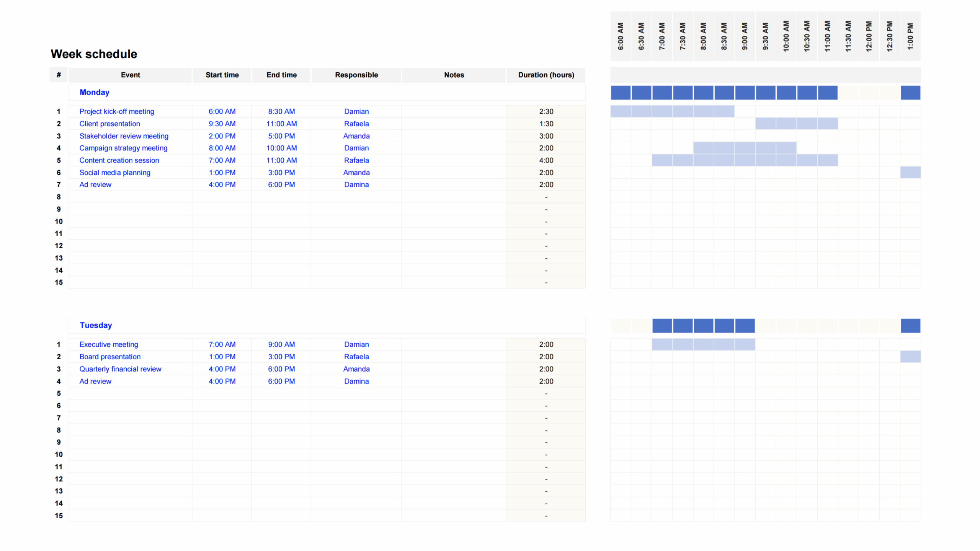Click the 9:30 AM start time of Client presentation

click(222, 124)
